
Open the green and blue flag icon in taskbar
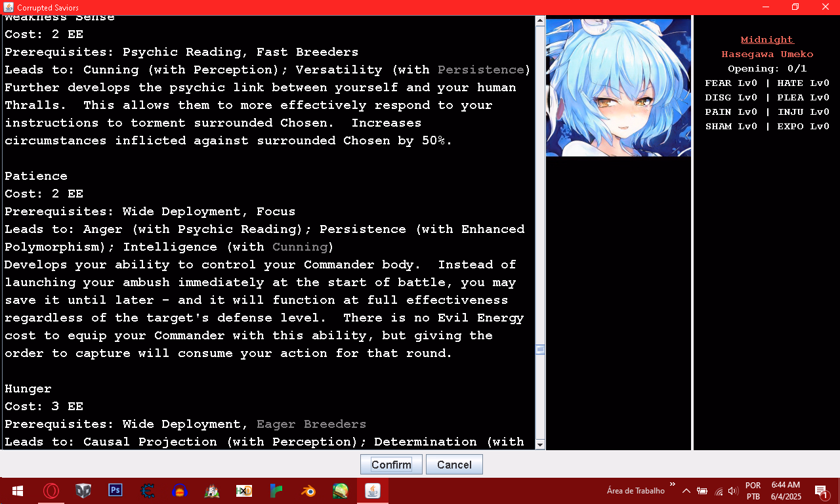[276, 491]
